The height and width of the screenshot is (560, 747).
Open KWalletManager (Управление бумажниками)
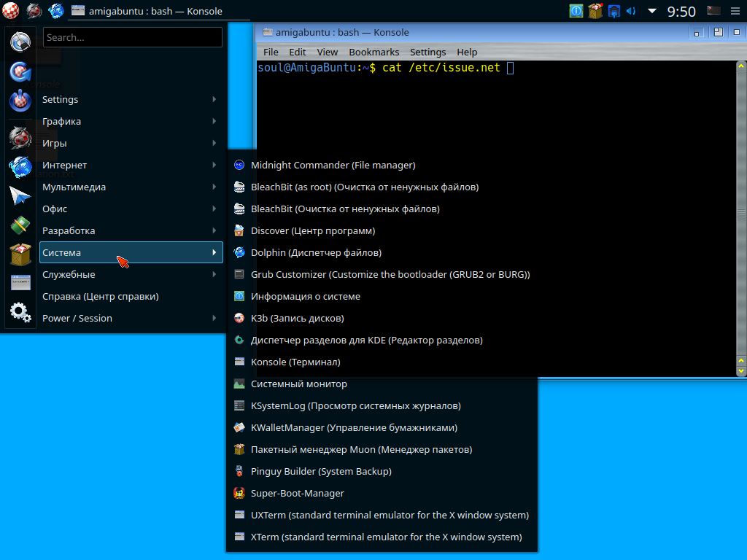[x=382, y=428]
